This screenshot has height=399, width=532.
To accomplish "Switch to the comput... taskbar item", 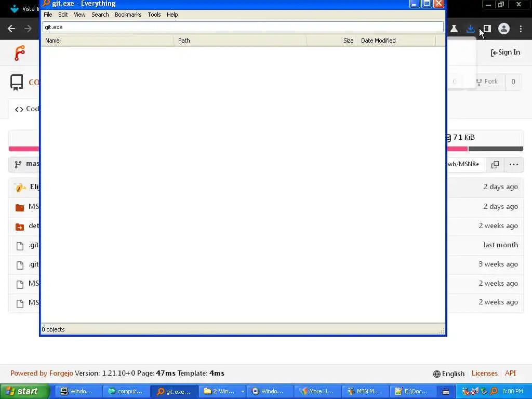I will coord(126,392).
